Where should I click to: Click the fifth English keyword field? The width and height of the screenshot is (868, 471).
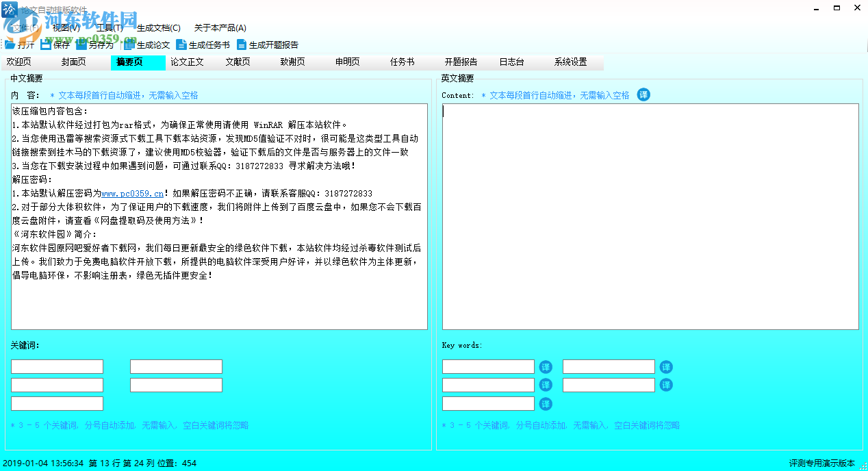click(x=488, y=403)
